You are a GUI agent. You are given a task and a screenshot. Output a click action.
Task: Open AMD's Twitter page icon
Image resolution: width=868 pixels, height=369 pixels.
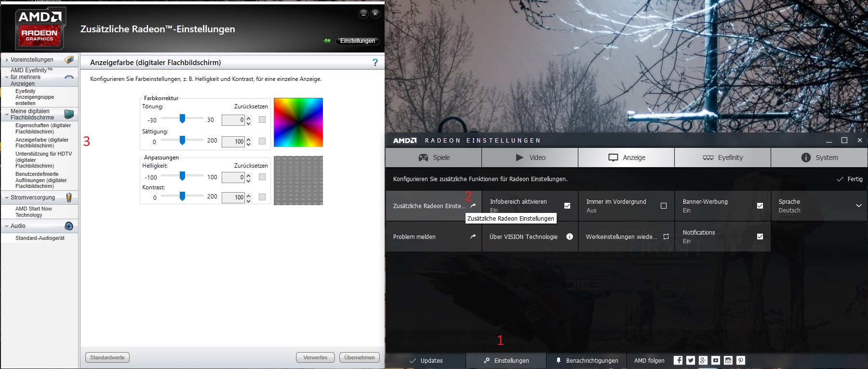(x=691, y=360)
